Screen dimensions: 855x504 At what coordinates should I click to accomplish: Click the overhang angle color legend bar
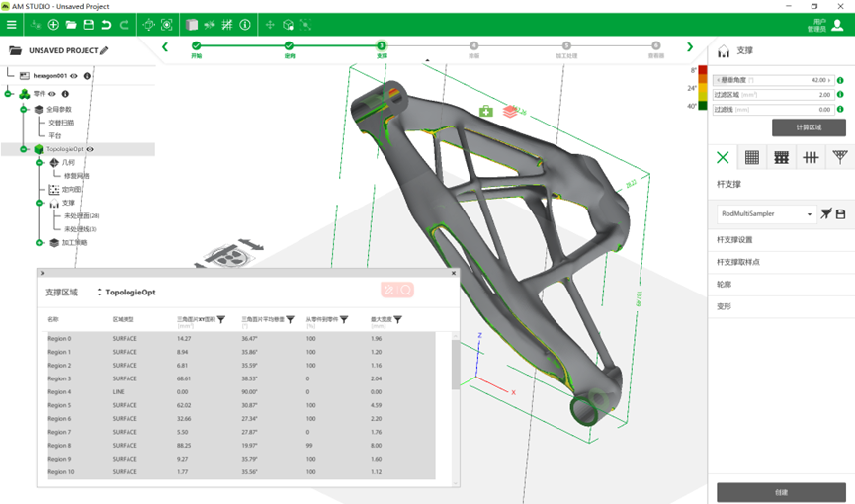point(703,88)
